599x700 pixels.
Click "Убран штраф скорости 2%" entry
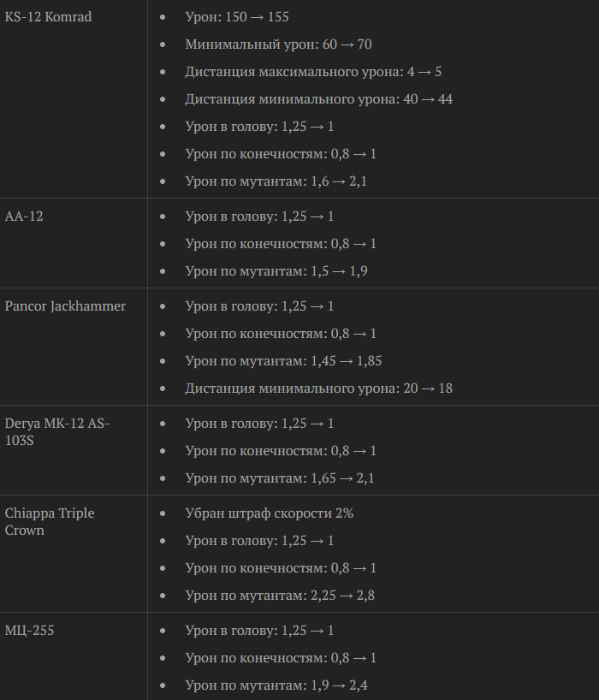point(270,513)
